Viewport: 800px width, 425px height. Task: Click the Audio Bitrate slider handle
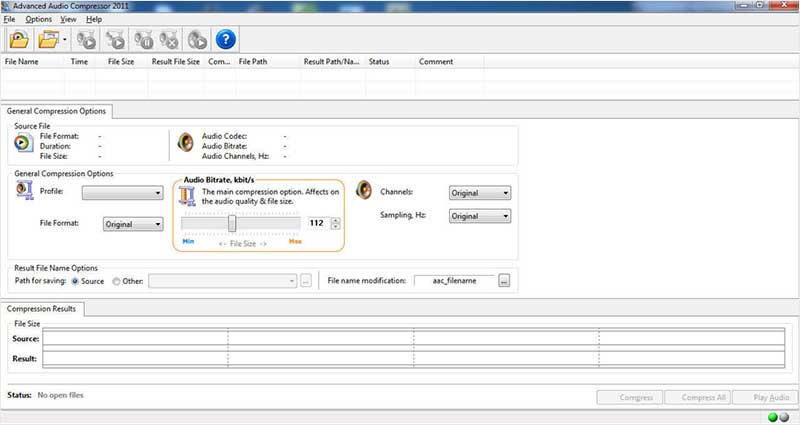point(232,223)
